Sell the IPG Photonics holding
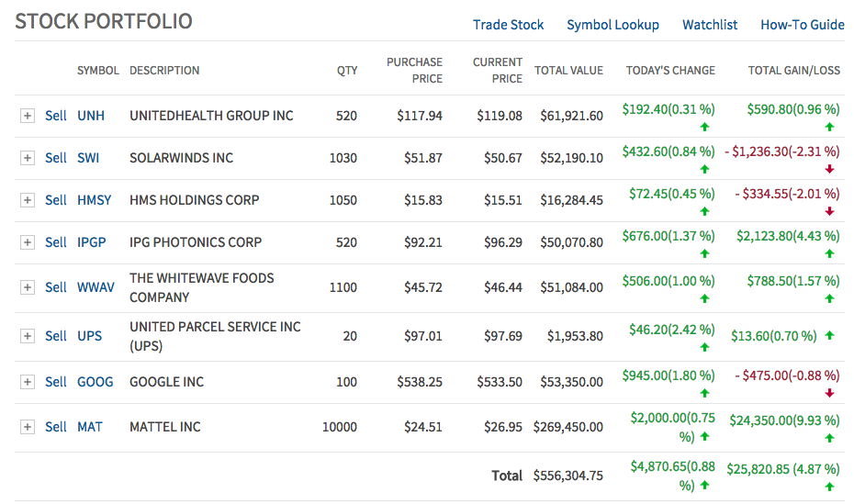 (x=56, y=242)
